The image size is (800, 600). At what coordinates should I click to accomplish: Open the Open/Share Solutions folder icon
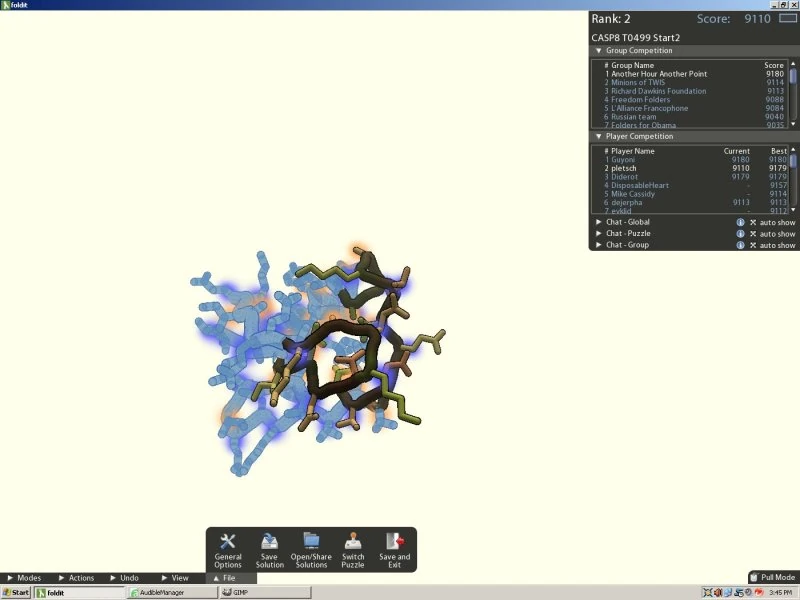pyautogui.click(x=311, y=541)
